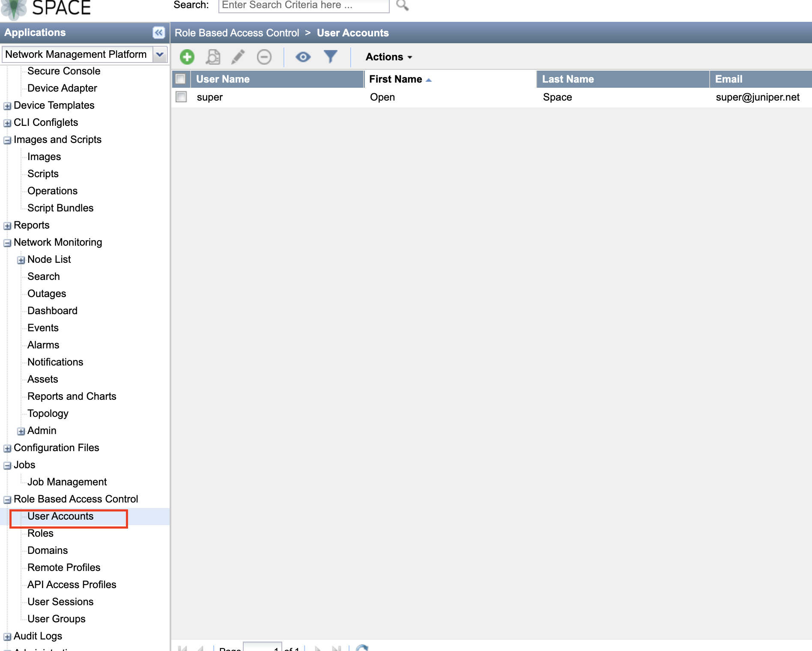The height and width of the screenshot is (651, 812).
Task: Collapse the Images and Scripts node
Action: click(7, 140)
